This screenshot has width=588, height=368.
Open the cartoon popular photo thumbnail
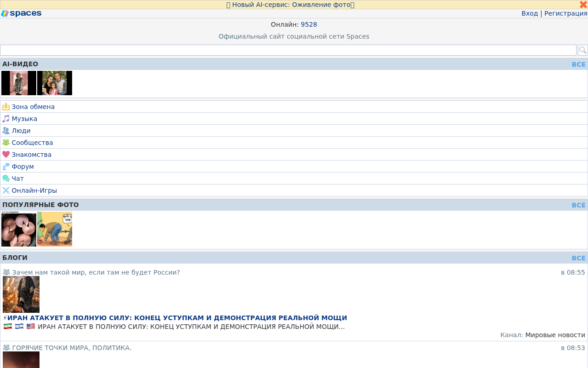[55, 229]
